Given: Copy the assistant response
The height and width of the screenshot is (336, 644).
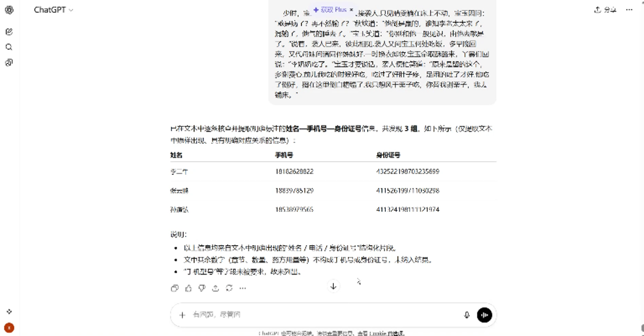Looking at the screenshot, I should (175, 288).
